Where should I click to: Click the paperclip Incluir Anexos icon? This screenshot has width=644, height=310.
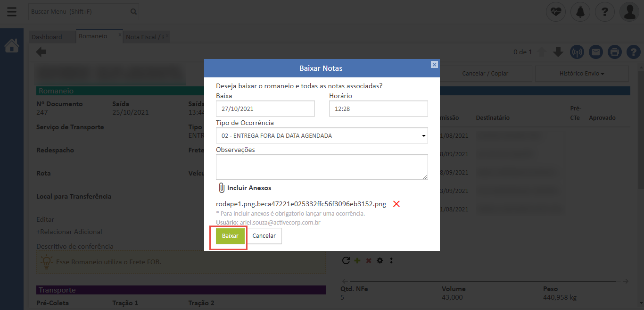tap(222, 188)
